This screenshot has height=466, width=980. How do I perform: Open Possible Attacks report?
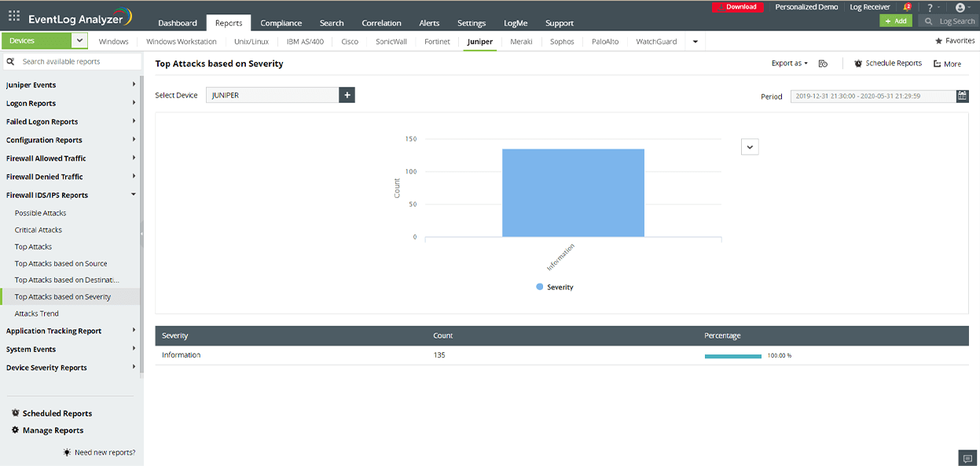41,213
